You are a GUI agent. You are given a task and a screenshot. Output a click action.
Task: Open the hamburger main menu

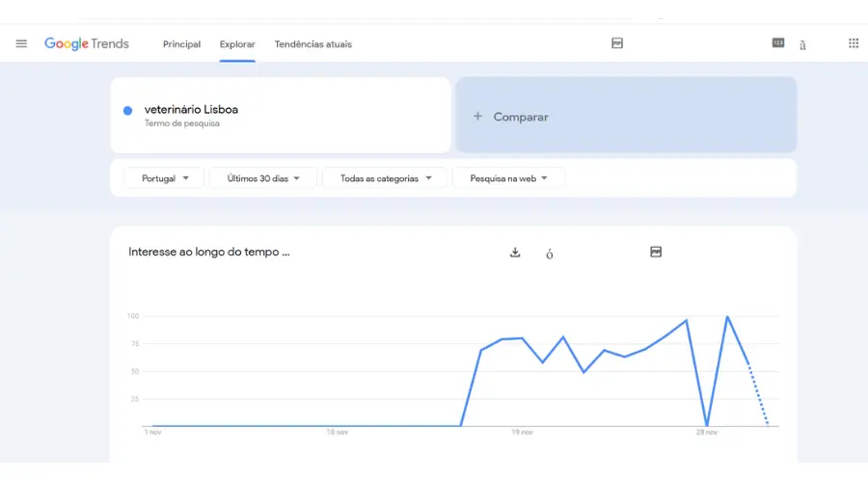(x=21, y=43)
